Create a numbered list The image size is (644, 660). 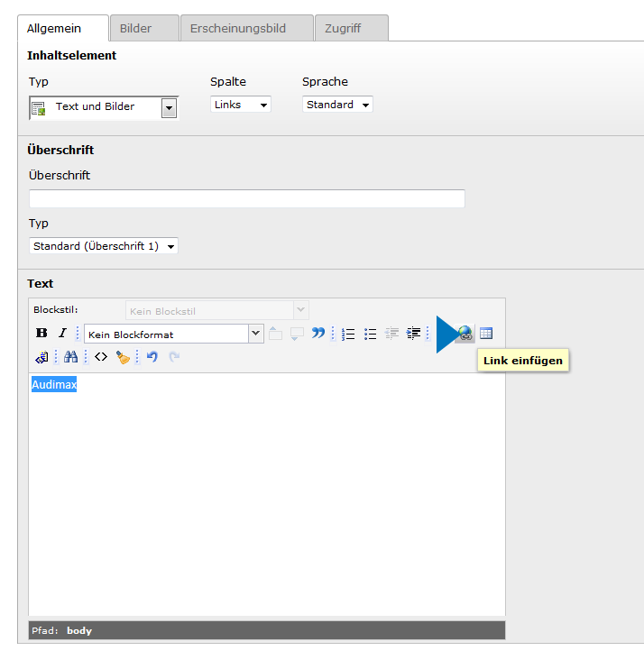(348, 334)
